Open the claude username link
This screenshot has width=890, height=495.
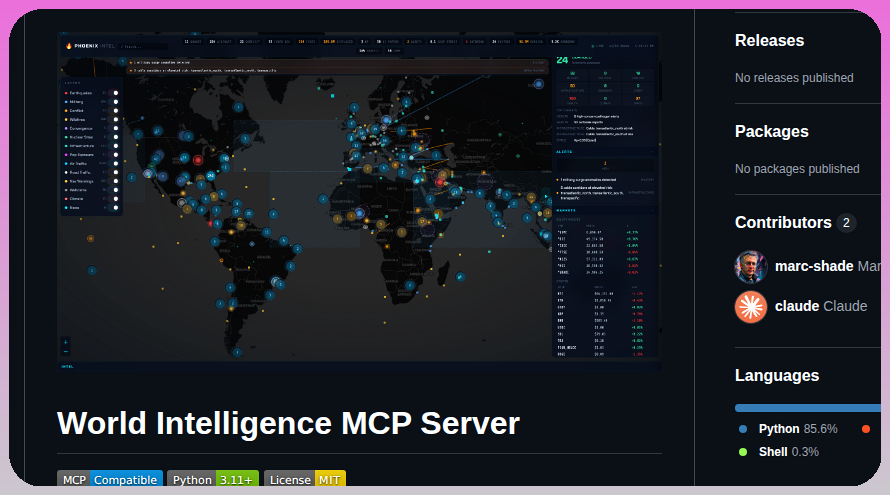point(797,307)
